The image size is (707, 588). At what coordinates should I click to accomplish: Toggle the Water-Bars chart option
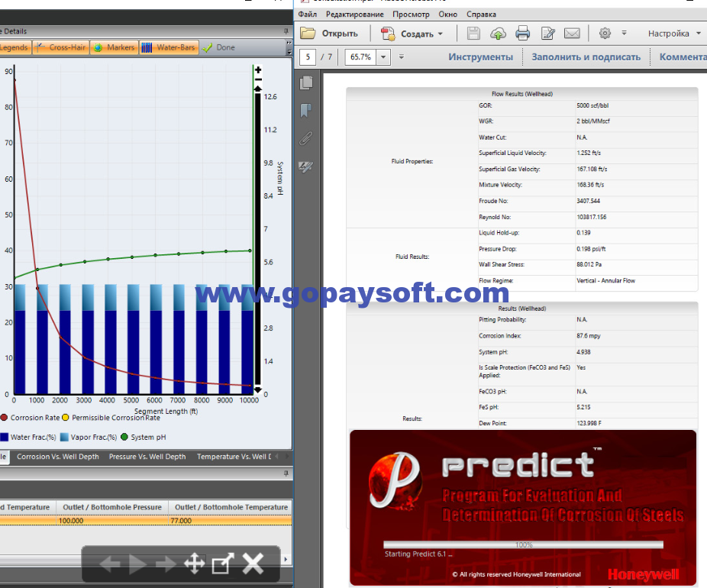(x=169, y=47)
